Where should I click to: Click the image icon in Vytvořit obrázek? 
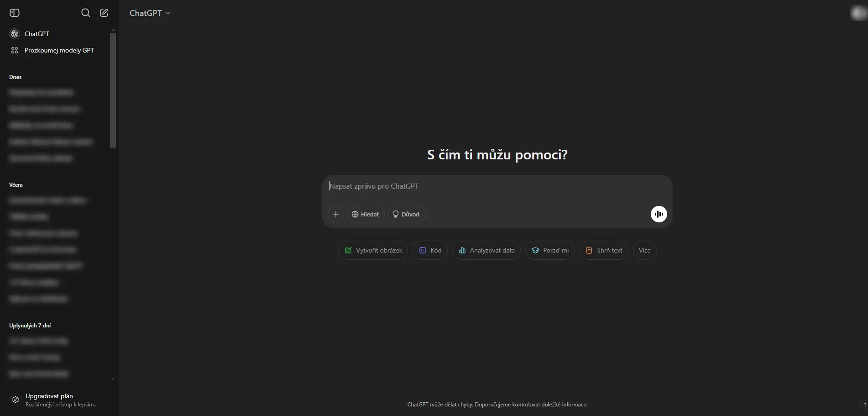(x=348, y=250)
